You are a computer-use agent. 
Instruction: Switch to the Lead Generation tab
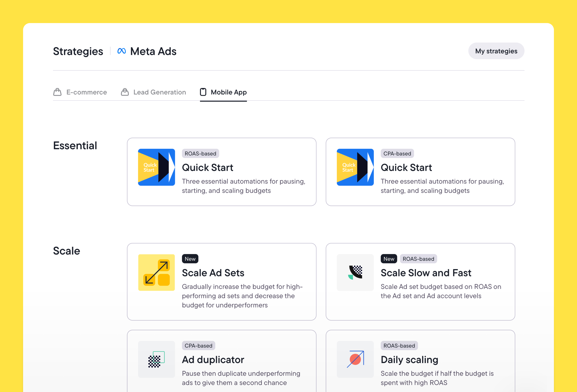[159, 92]
